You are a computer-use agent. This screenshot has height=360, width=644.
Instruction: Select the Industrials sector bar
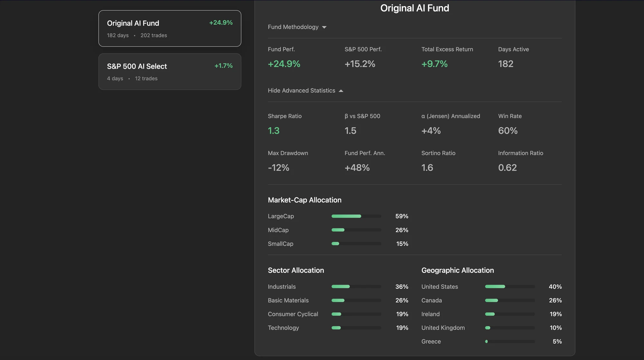356,286
